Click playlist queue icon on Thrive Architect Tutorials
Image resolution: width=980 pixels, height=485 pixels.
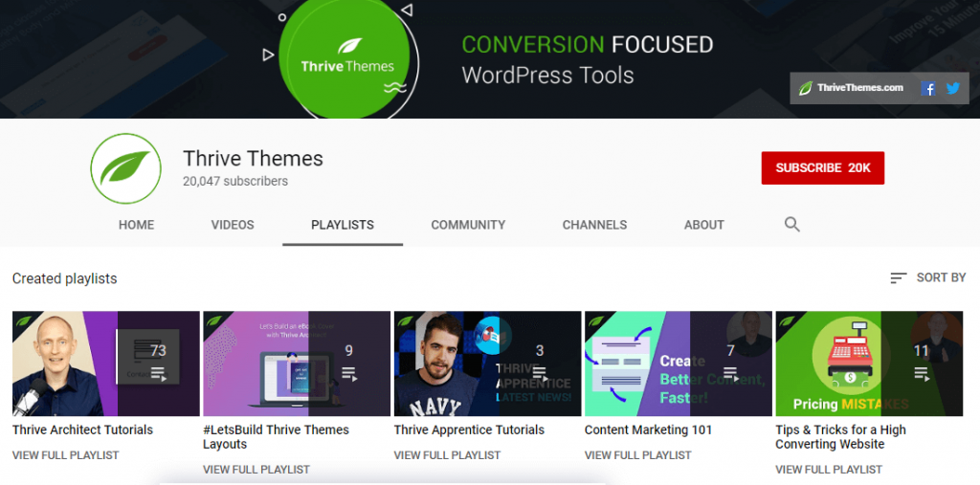pos(158,374)
